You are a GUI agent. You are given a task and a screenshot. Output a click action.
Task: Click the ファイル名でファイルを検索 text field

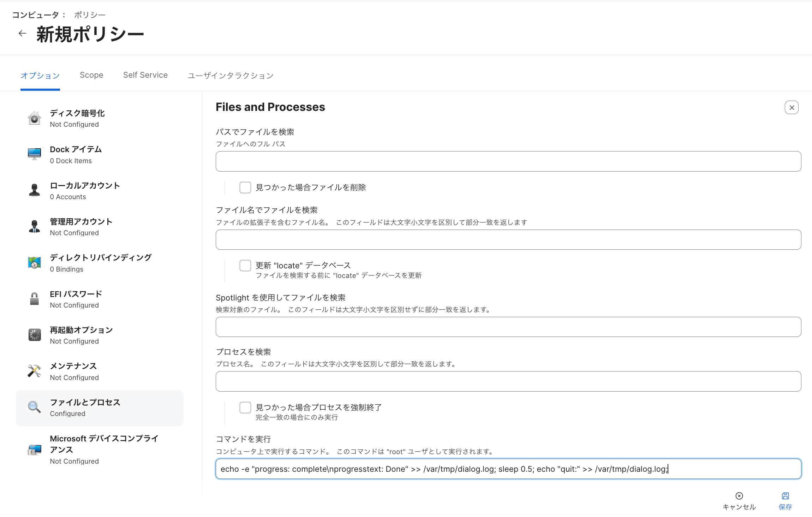tap(508, 240)
